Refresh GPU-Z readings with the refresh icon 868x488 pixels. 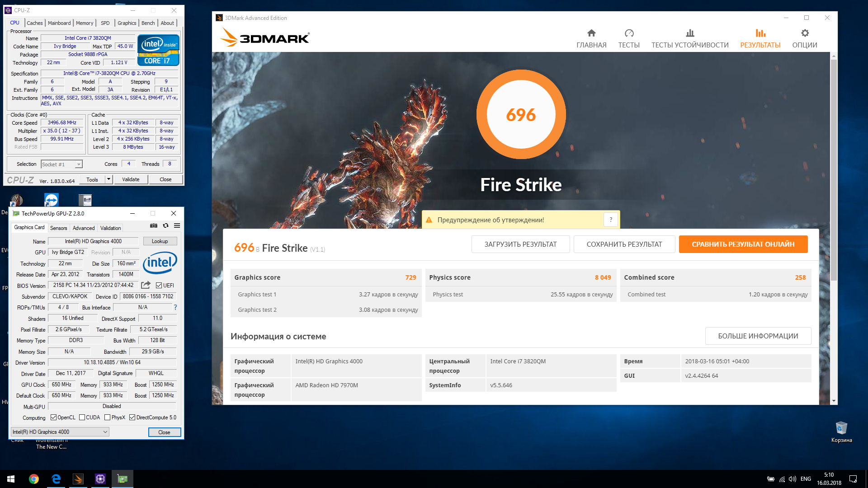tap(165, 225)
